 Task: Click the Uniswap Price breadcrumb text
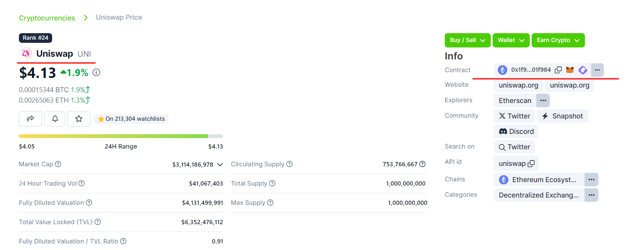point(119,17)
